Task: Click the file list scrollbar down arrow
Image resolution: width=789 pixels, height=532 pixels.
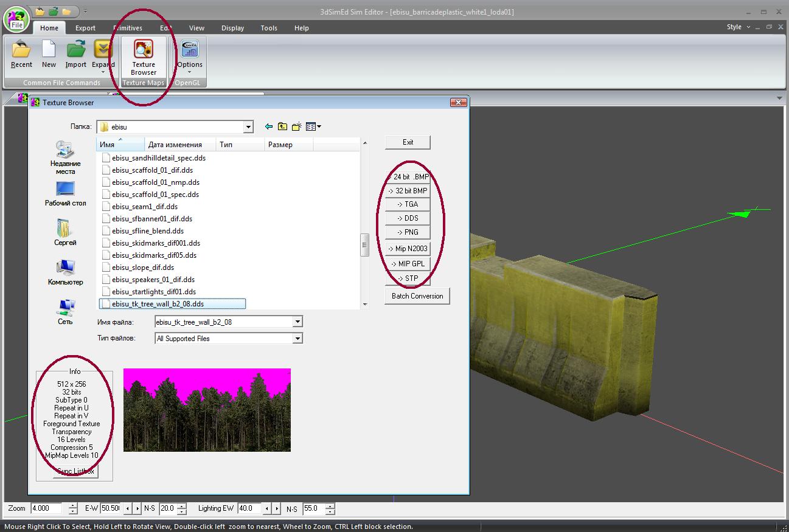Action: tap(365, 304)
